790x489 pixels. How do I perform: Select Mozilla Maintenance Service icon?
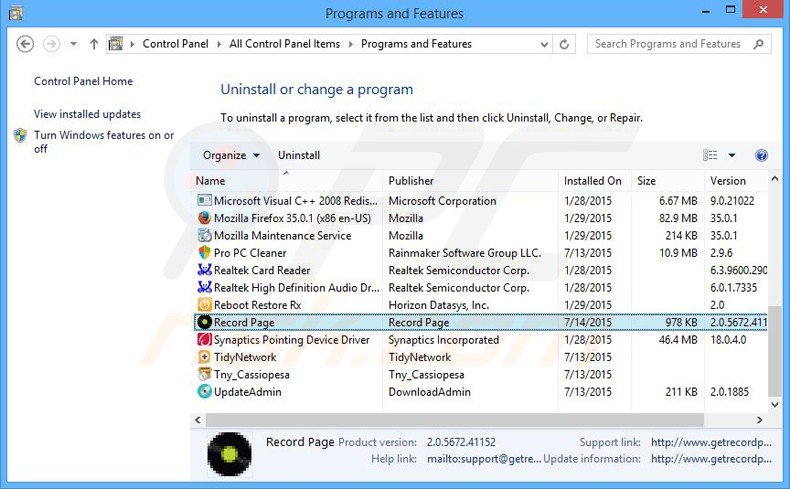tap(204, 235)
